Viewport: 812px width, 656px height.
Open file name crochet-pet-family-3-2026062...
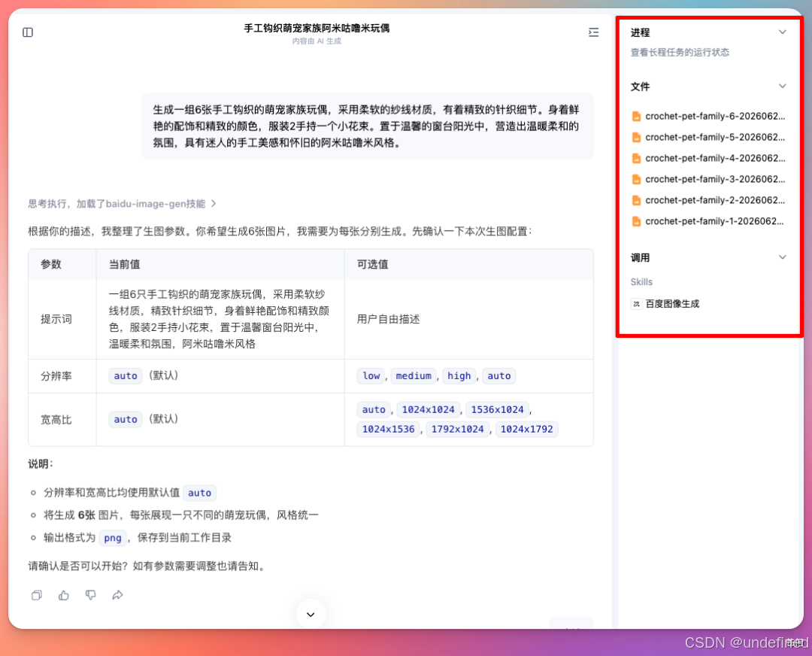click(715, 179)
